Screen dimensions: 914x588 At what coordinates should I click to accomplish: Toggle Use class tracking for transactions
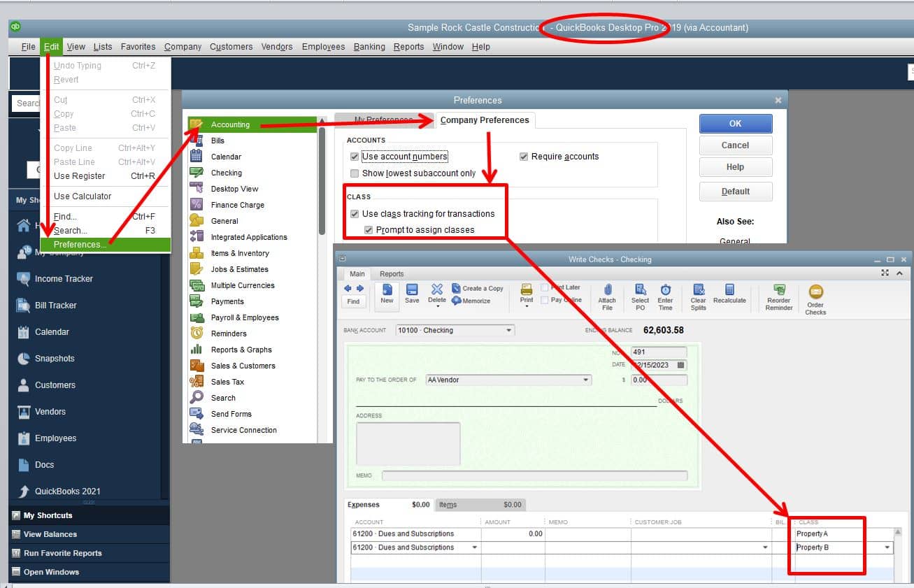coord(355,214)
